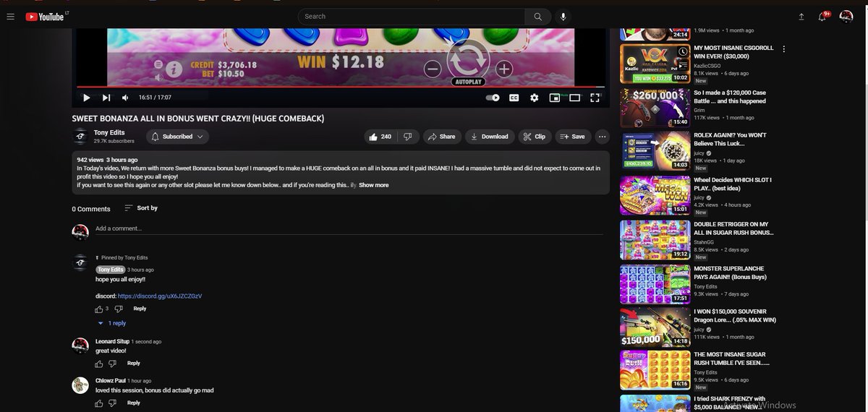Open Grim channel name in sidebar
This screenshot has width=868, height=412.
coord(699,110)
